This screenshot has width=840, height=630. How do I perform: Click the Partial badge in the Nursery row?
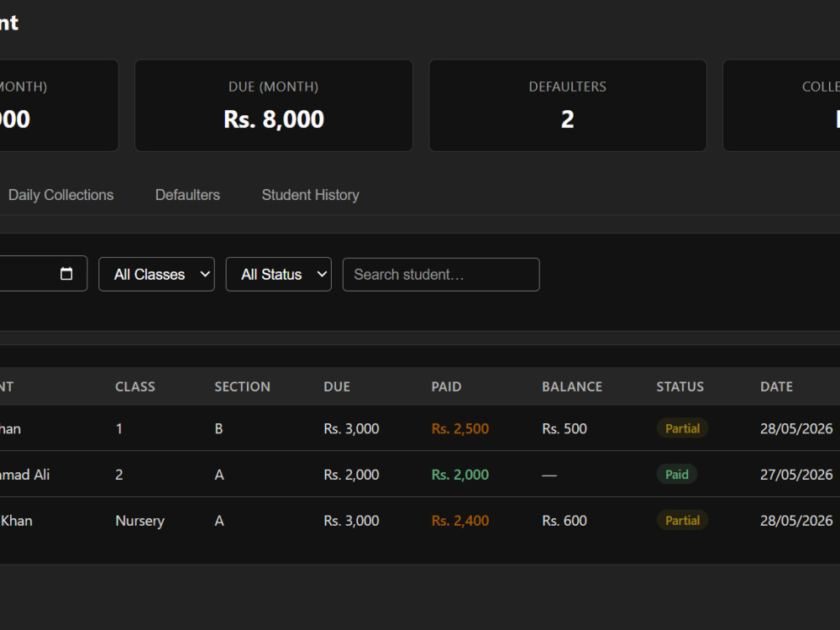[x=682, y=521]
